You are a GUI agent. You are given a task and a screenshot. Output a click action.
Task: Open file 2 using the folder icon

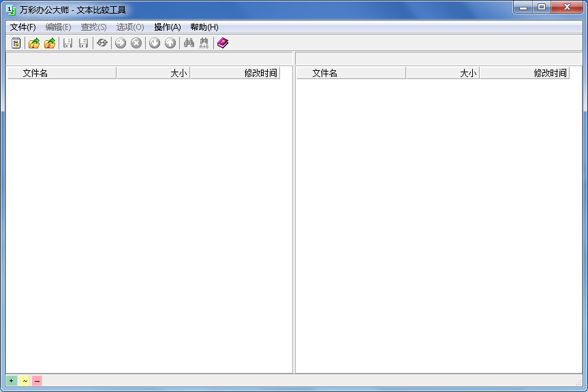point(50,43)
